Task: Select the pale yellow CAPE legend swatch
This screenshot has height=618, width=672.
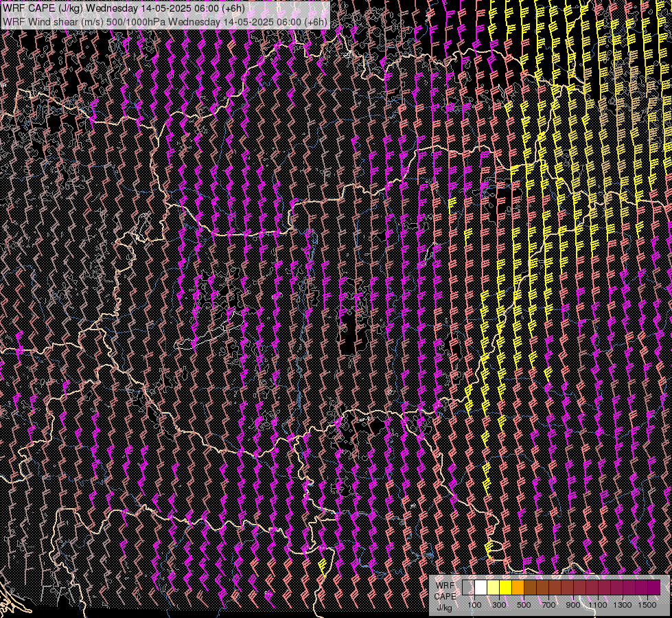Action: tap(494, 588)
